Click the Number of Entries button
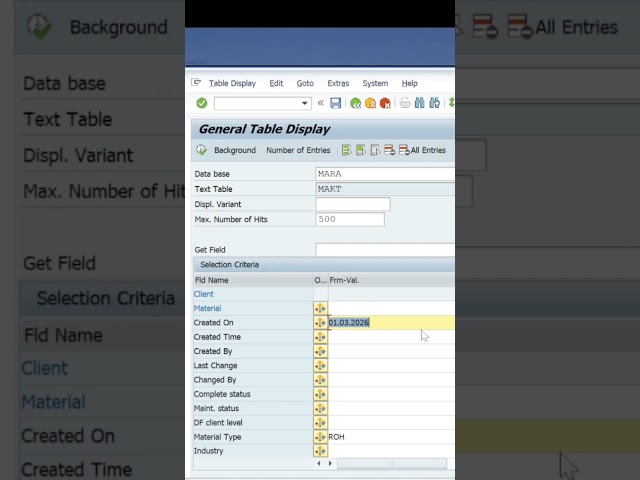This screenshot has width=640, height=480. pos(298,150)
